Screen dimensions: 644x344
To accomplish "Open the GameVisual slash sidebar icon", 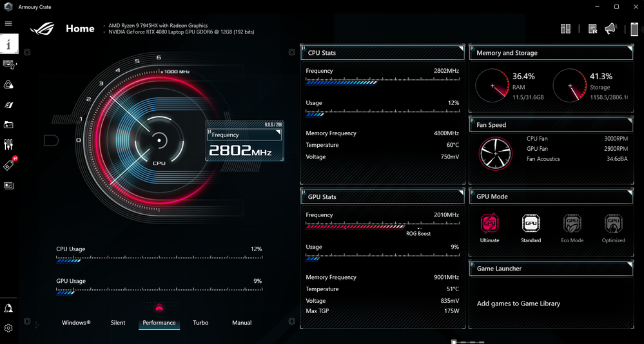I will tap(8, 104).
